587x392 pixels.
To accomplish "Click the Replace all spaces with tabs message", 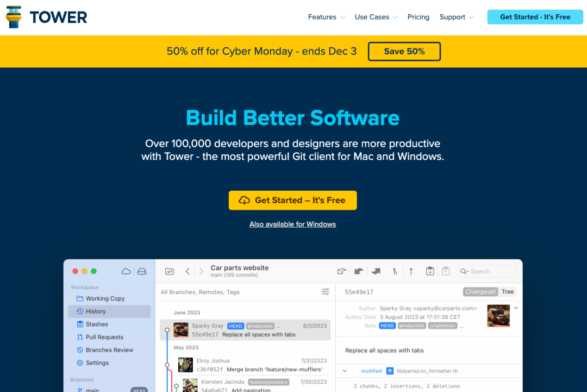I will (384, 351).
